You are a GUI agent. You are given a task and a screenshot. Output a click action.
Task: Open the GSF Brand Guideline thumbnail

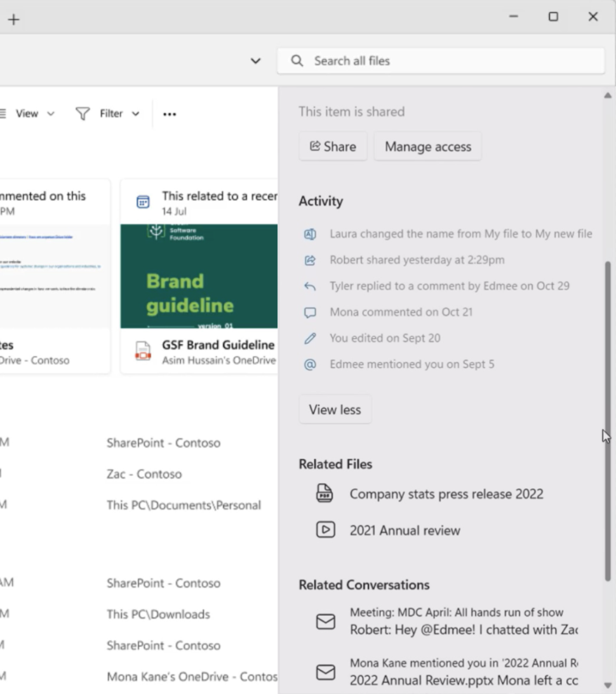[x=199, y=276]
